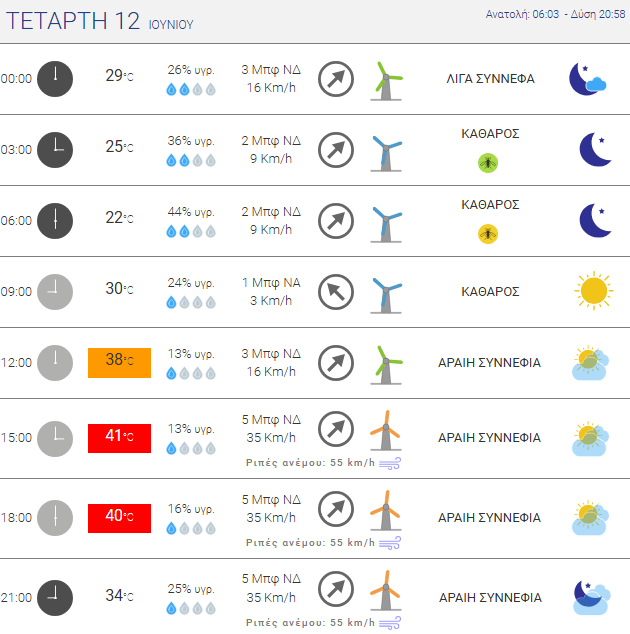Image resolution: width=630 pixels, height=634 pixels.
Task: Click the blue wind turbine at 03:00
Action: click(x=386, y=153)
